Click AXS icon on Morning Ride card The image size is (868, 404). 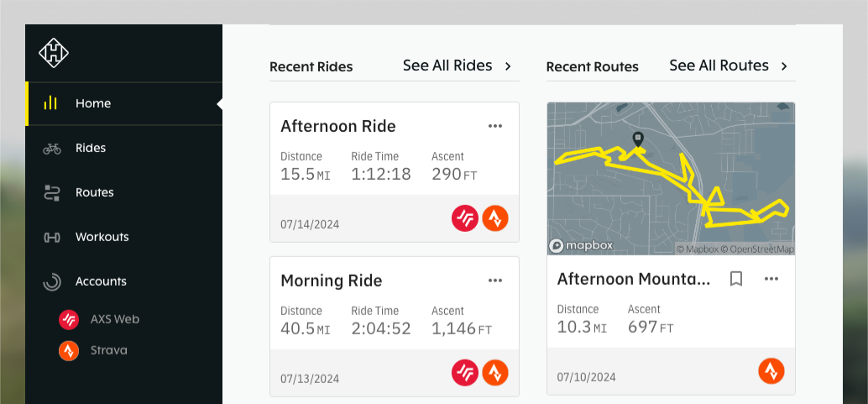tap(465, 372)
